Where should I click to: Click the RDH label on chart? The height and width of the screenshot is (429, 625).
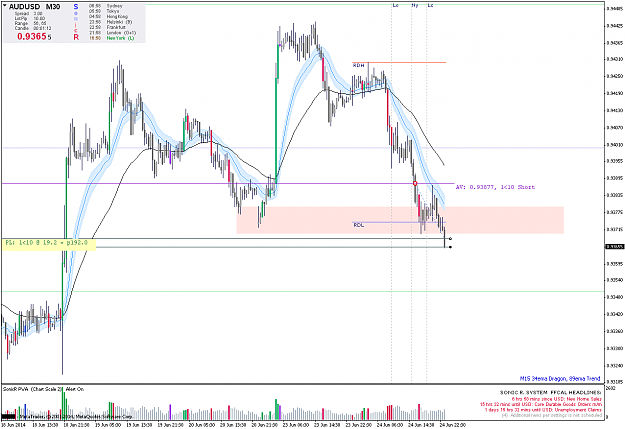tap(358, 65)
